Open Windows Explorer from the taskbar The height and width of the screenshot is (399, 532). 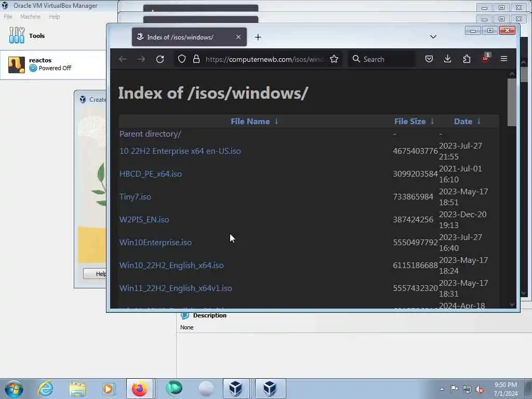[x=77, y=389]
